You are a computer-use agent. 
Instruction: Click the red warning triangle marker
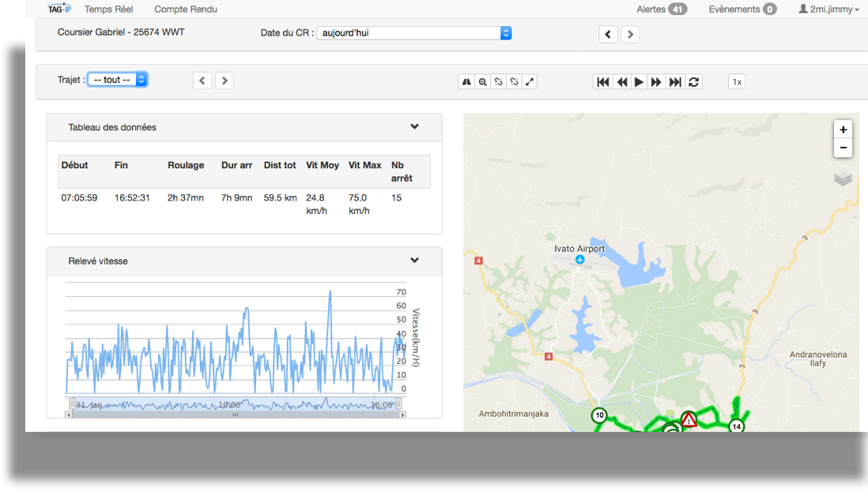(689, 419)
